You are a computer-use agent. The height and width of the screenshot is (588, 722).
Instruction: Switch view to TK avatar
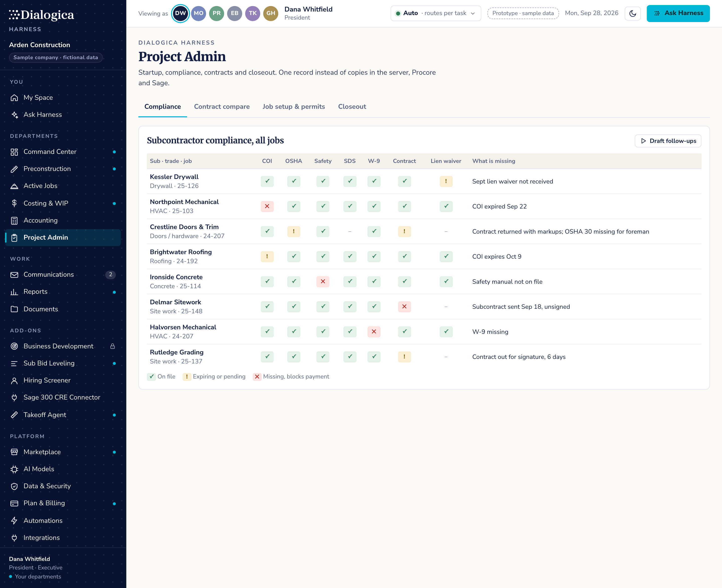(253, 13)
